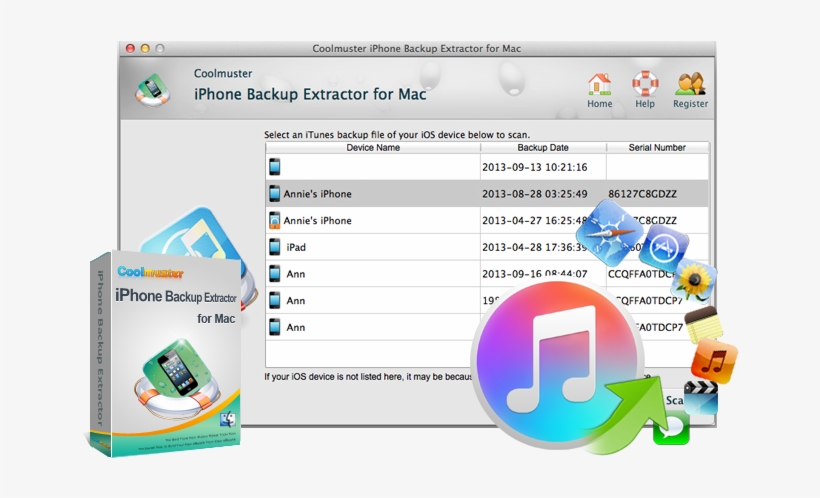Sort by Backup Date column header
Image resolution: width=820 pixels, height=498 pixels.
tap(543, 148)
